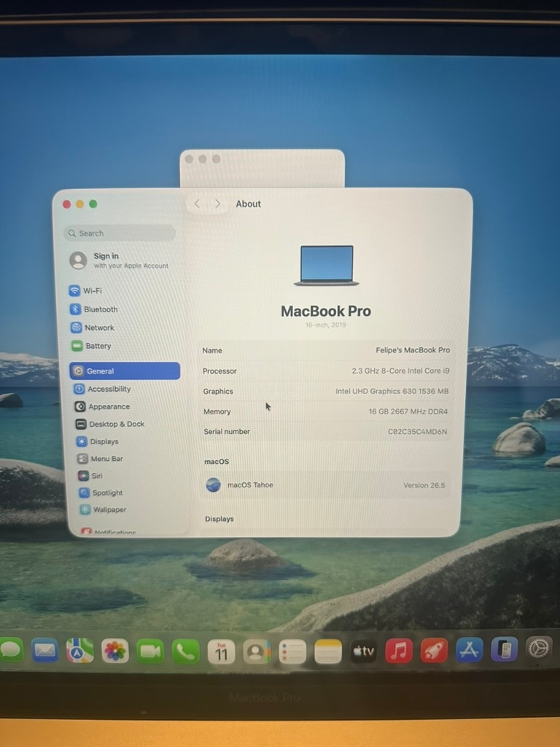Open iPhone Mirroring from the Dock
Image resolution: width=560 pixels, height=747 pixels.
point(505,649)
